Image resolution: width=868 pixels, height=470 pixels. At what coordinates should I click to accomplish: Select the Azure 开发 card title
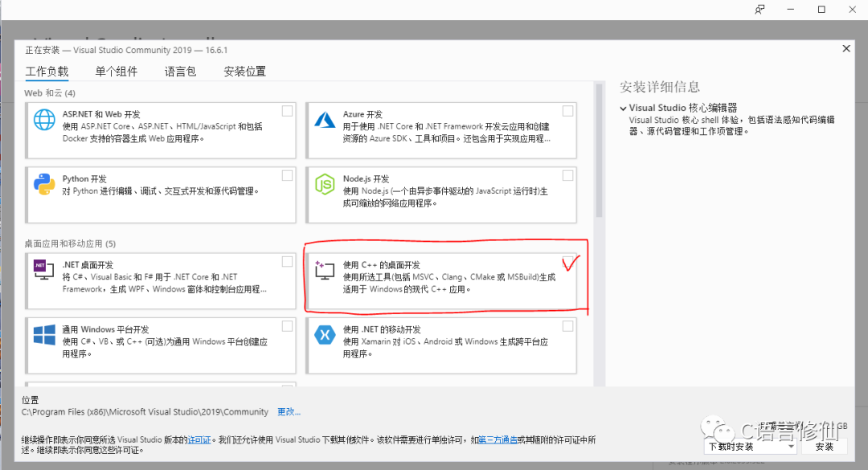(x=362, y=114)
